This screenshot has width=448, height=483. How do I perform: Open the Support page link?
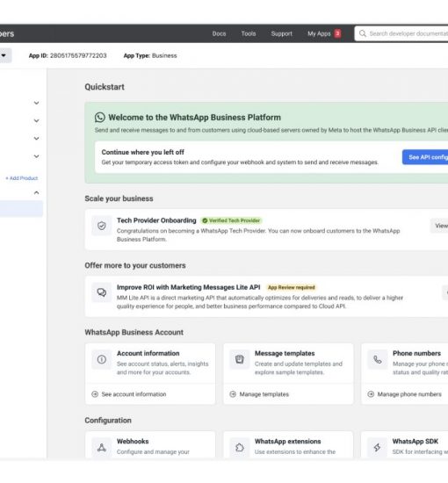click(x=282, y=33)
